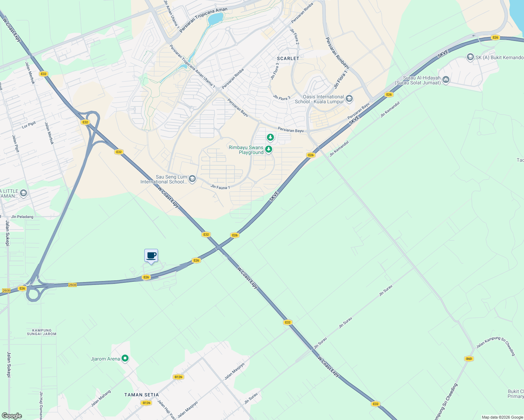Click the Oasis International School icon
This screenshot has width=524, height=420.
(x=349, y=99)
